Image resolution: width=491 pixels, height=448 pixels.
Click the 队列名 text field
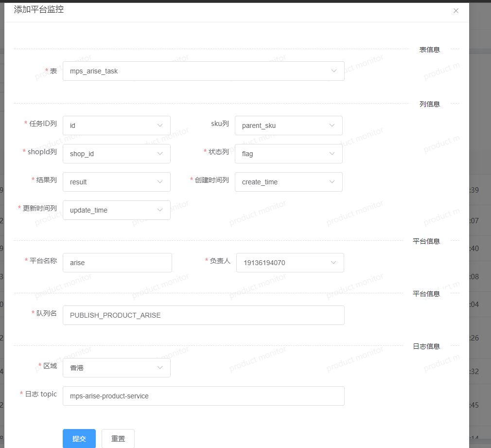[203, 315]
